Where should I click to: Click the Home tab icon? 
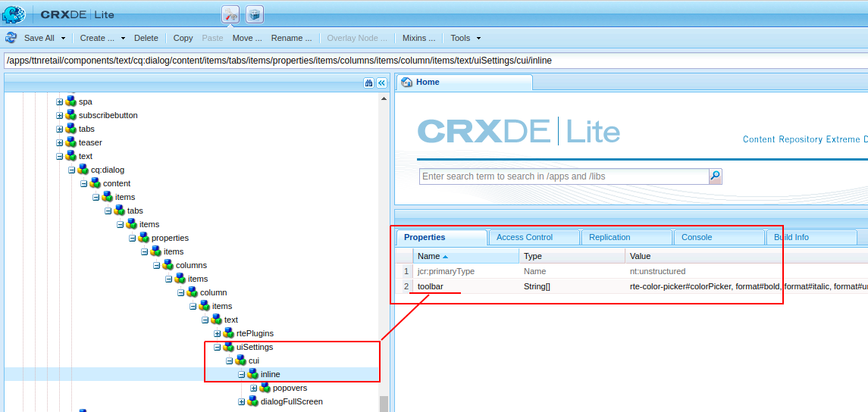click(x=407, y=83)
